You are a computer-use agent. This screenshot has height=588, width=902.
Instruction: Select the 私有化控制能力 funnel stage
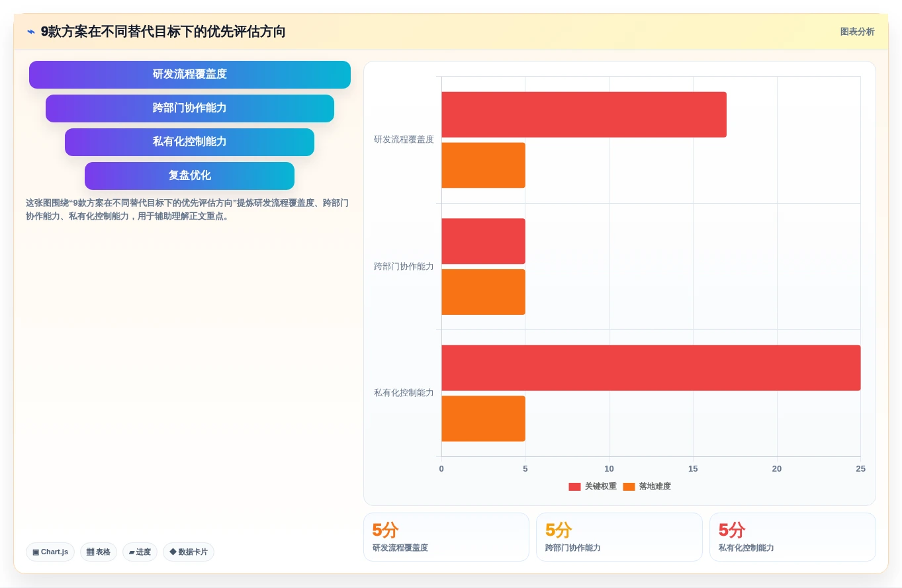[x=190, y=142]
